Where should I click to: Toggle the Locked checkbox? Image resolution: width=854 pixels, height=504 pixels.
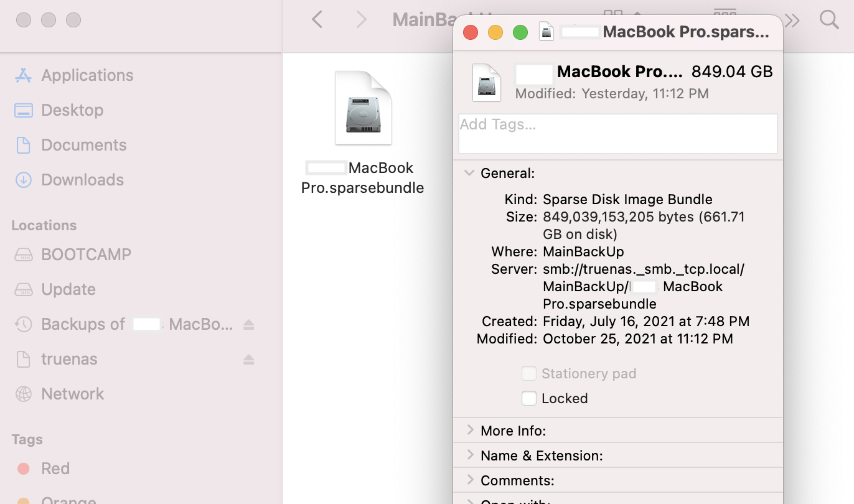[x=529, y=398]
